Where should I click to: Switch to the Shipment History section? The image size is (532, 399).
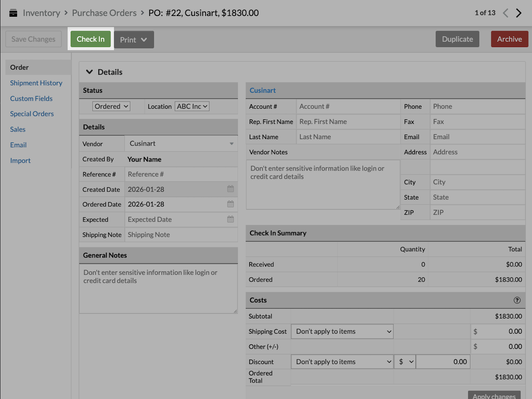pyautogui.click(x=36, y=83)
